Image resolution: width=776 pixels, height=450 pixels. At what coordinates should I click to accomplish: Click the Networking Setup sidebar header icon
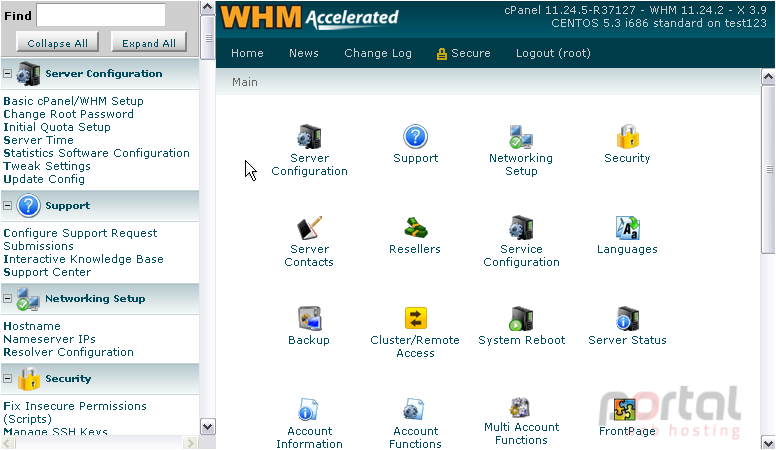[28, 299]
